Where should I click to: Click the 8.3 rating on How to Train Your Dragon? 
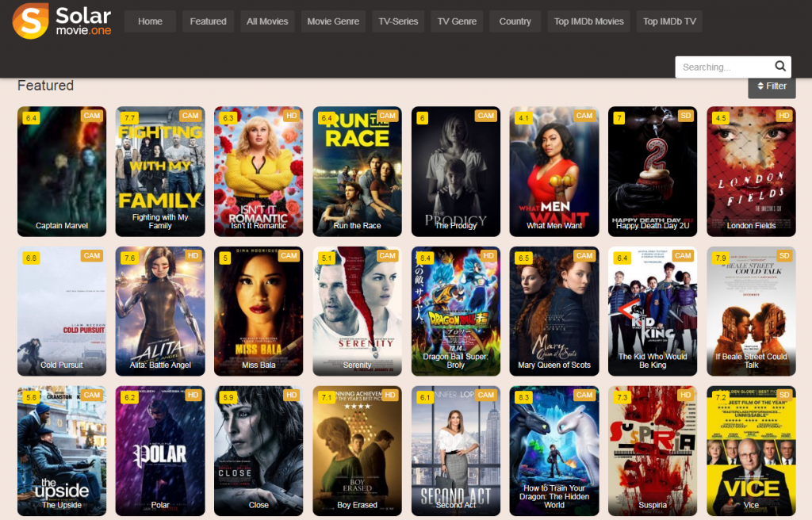tap(523, 397)
